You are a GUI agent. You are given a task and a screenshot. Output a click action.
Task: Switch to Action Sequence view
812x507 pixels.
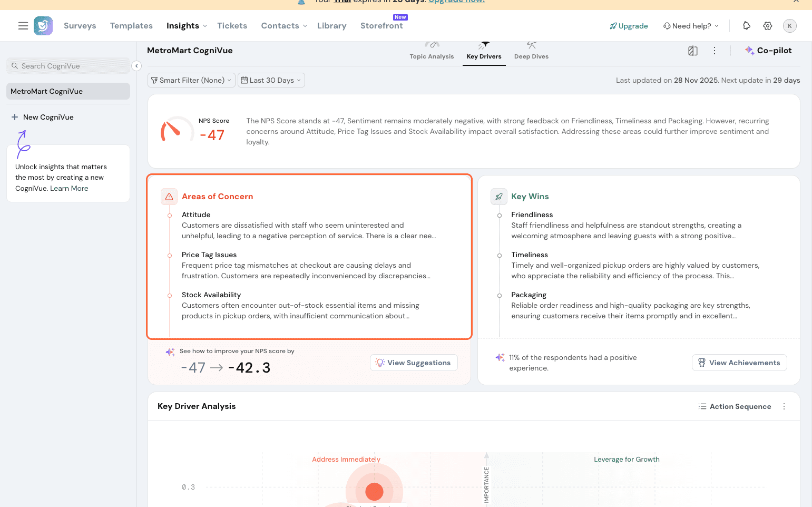(735, 406)
